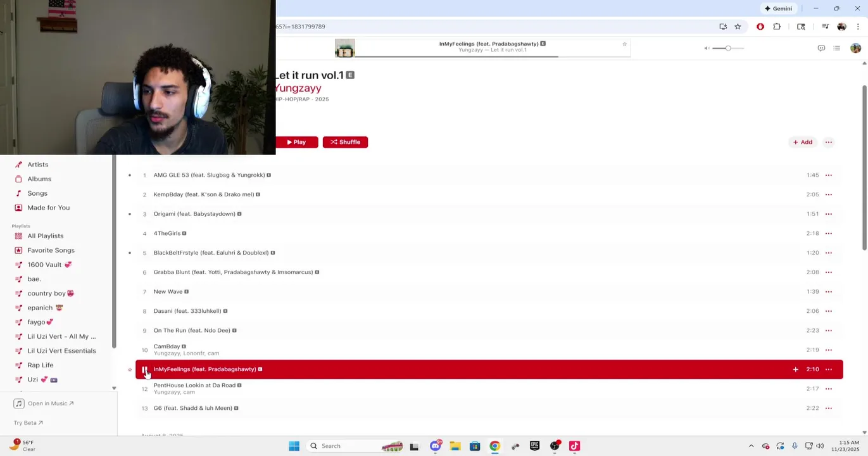This screenshot has width=868, height=456.
Task: Play track AMG GLE 53
Action: [x=209, y=175]
